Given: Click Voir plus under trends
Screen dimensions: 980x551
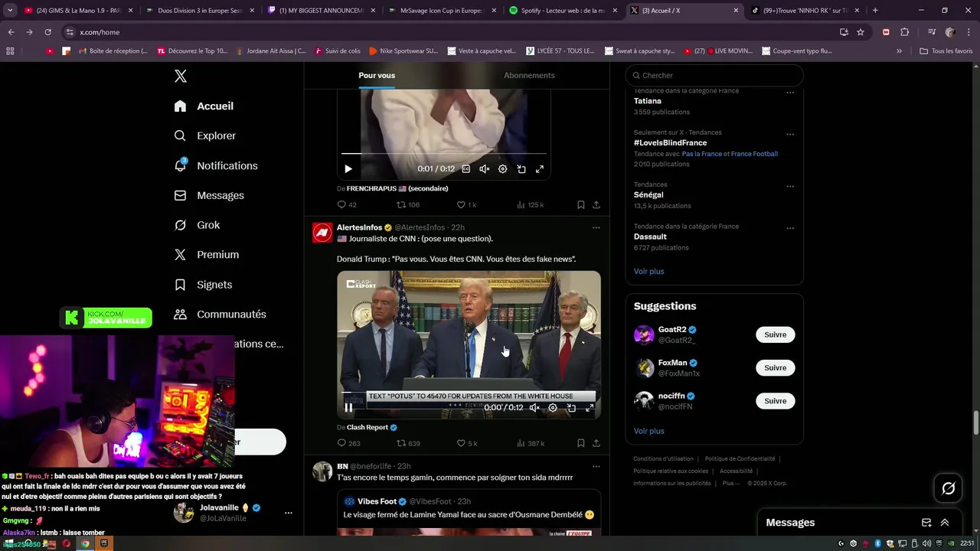Looking at the screenshot, I should click(x=648, y=271).
